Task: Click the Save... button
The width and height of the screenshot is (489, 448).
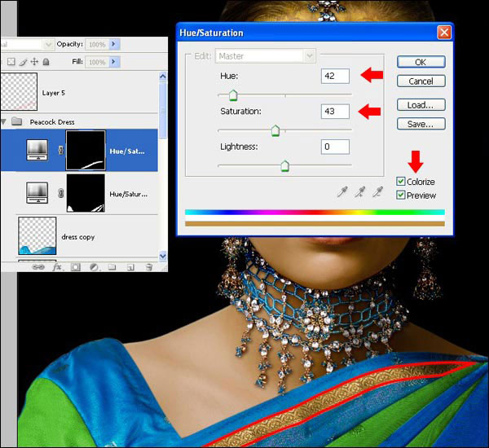Action: [421, 124]
